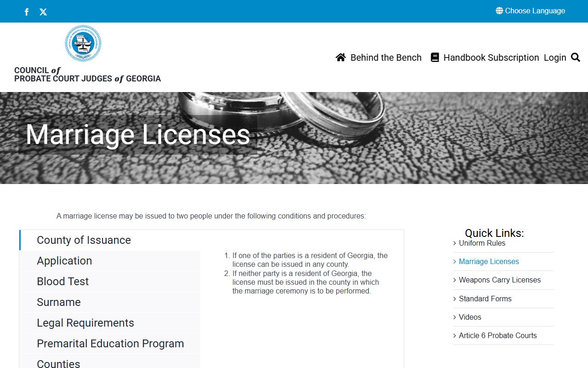Select the County of Issuance tab
Image resolution: width=588 pixels, height=368 pixels.
(x=110, y=240)
